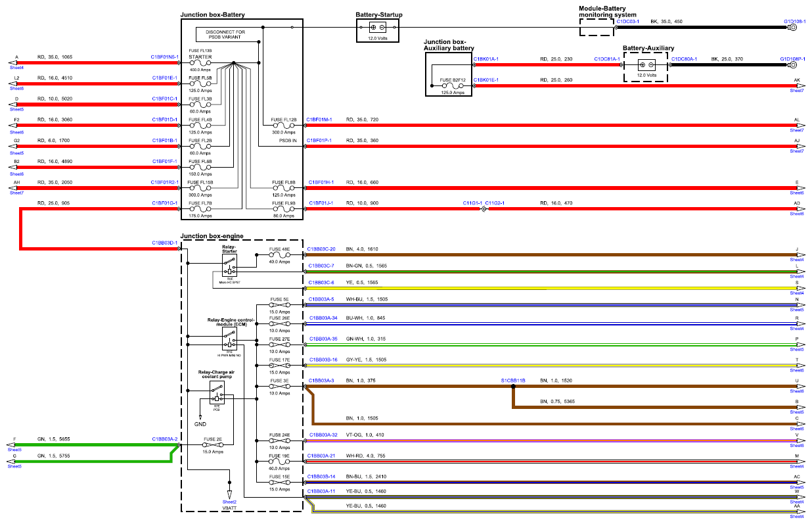Click connector label C1BF01M-1
This screenshot has height=524, width=812.
click(320, 120)
